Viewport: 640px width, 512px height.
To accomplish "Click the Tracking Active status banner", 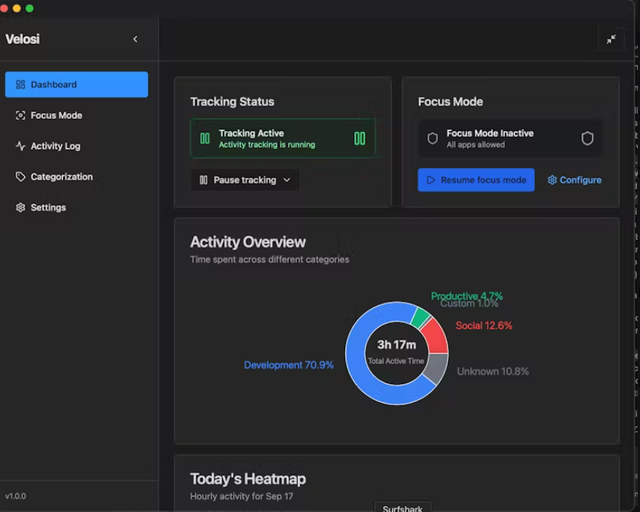I will [x=283, y=138].
